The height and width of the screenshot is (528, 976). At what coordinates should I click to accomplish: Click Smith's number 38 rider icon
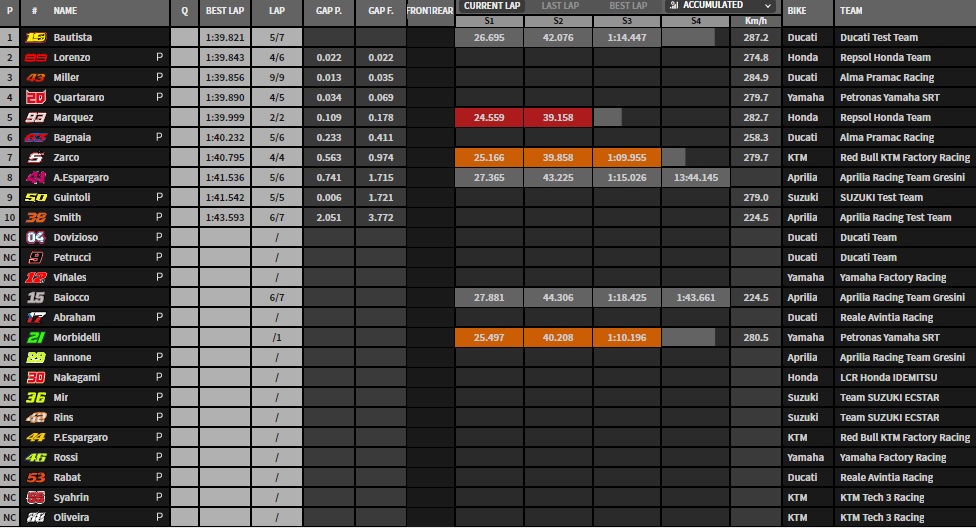tap(35, 217)
